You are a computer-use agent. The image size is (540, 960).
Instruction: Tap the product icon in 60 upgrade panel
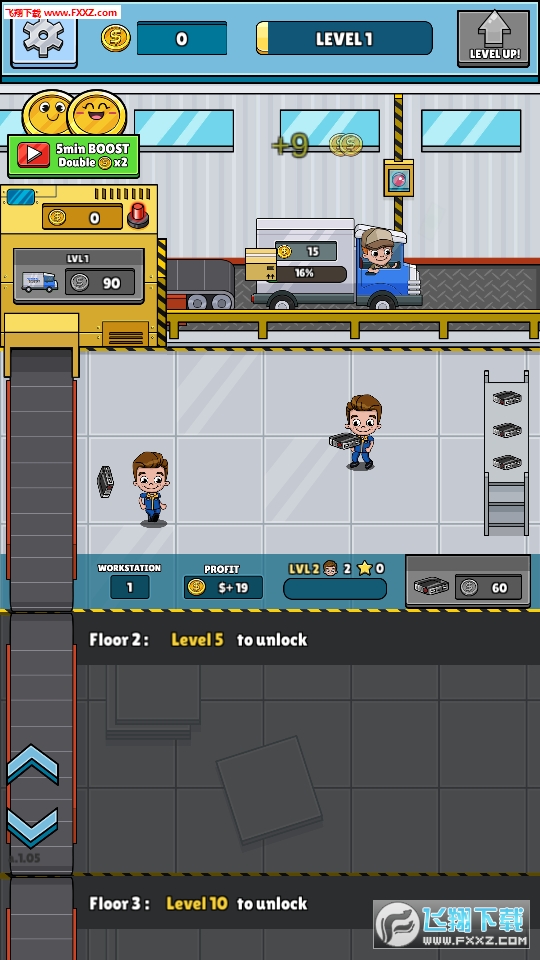pyautogui.click(x=431, y=587)
